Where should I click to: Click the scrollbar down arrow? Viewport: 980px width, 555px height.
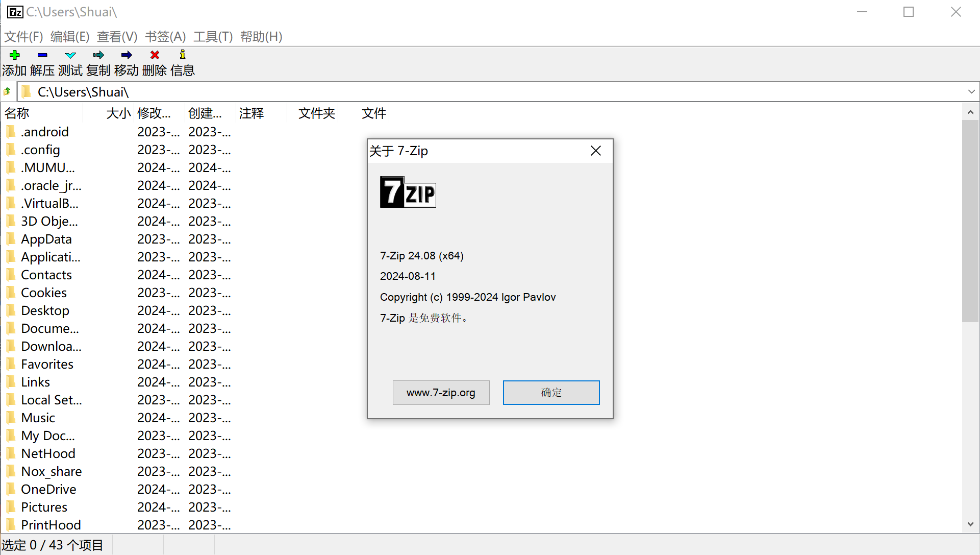[970, 524]
